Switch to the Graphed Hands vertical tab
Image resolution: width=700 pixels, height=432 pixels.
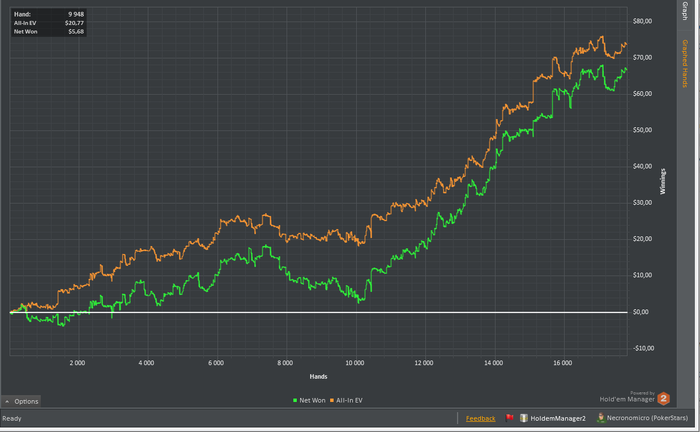(x=685, y=63)
